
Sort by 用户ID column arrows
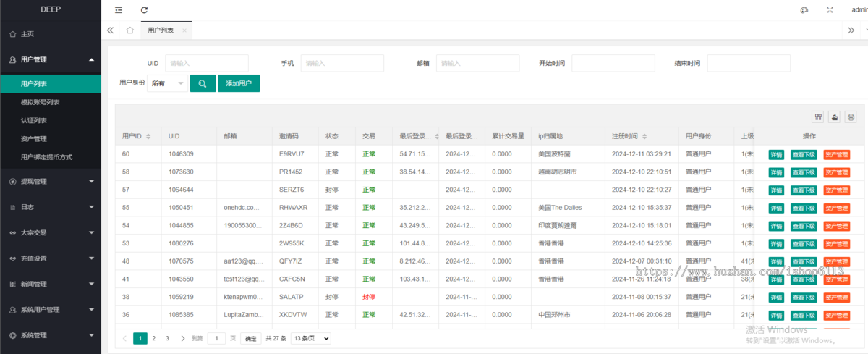(148, 136)
